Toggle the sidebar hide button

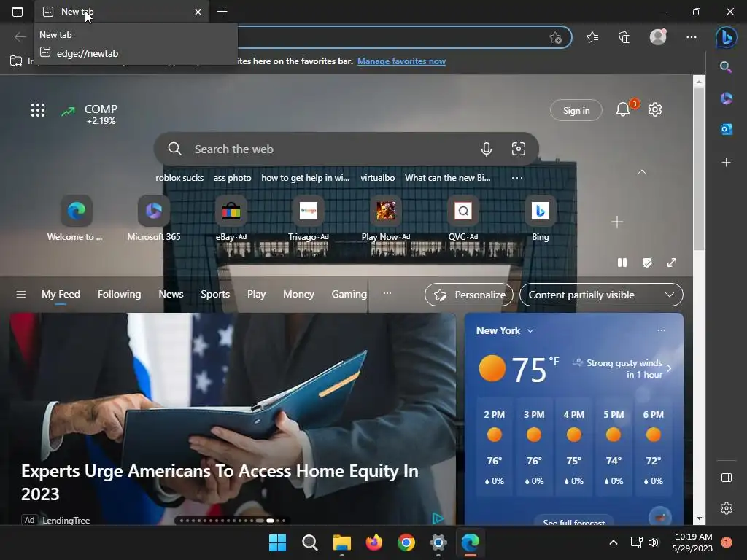[x=726, y=478]
